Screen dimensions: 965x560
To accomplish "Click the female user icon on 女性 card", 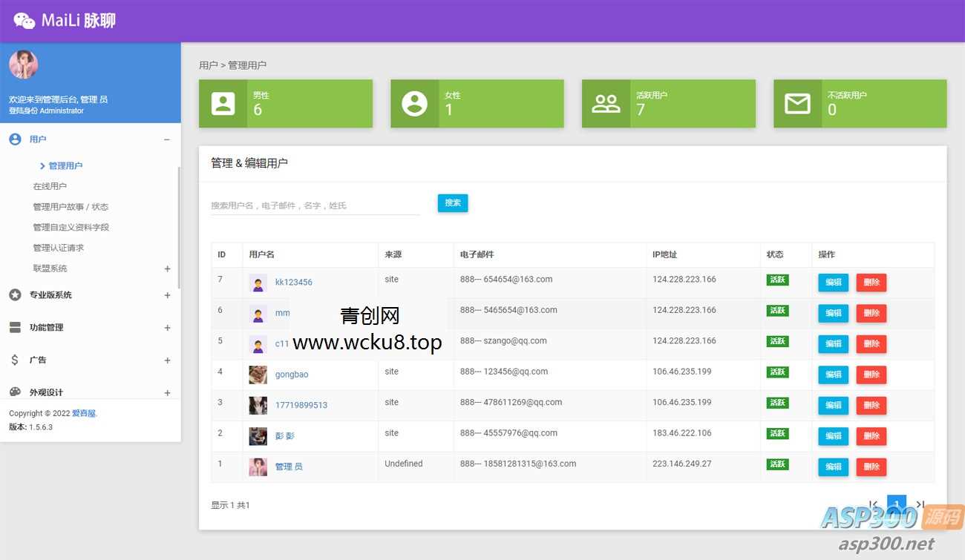I will pos(414,103).
